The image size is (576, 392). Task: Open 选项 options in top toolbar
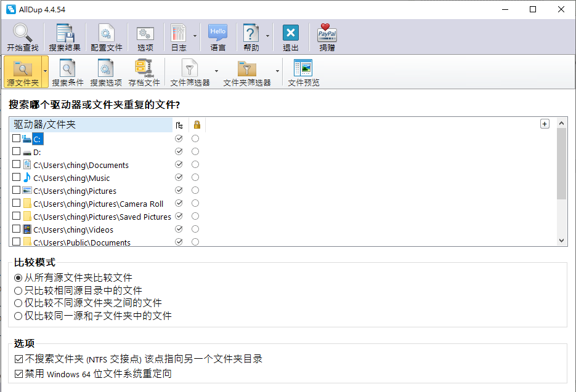(x=145, y=37)
